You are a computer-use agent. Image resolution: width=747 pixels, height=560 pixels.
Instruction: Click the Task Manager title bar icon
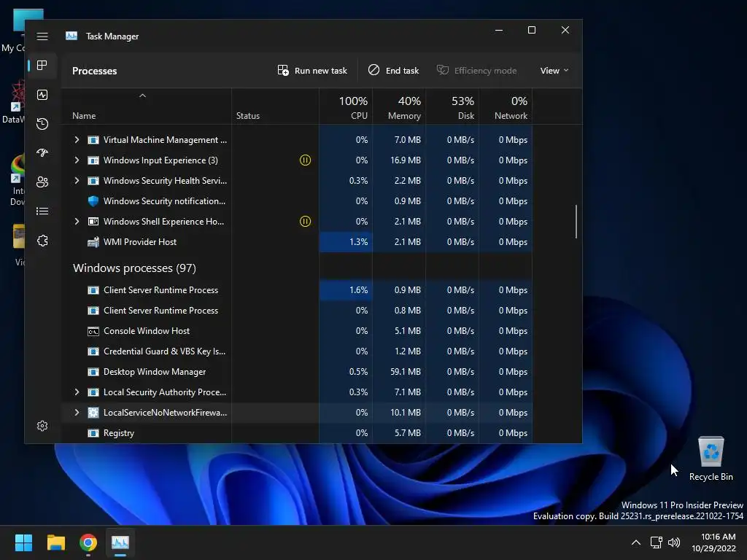tap(71, 36)
